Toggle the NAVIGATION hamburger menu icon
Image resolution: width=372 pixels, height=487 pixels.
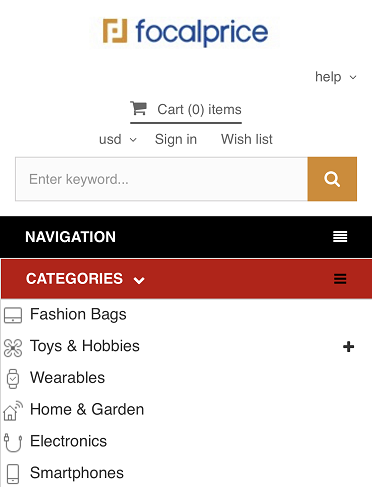[x=340, y=237]
